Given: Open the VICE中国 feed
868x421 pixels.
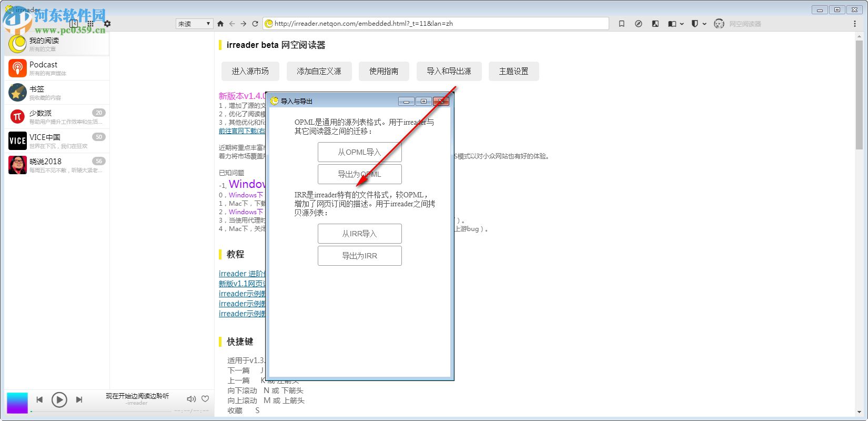Looking at the screenshot, I should [x=57, y=141].
